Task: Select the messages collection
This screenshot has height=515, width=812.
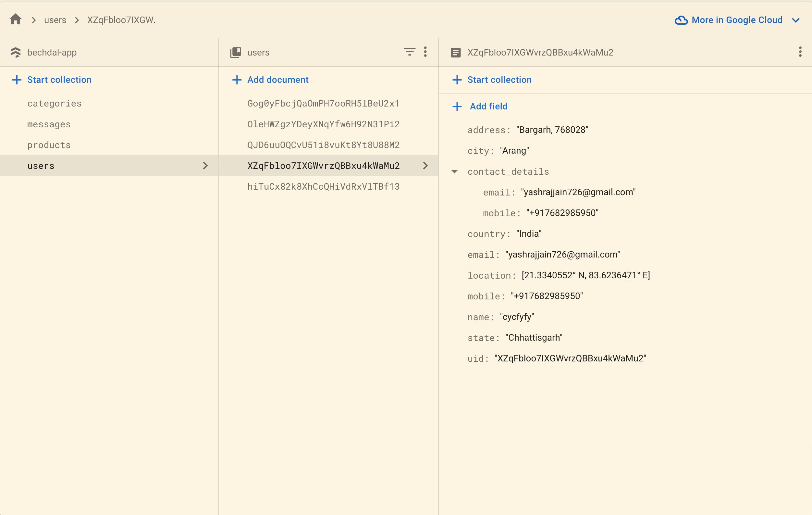Action: (x=49, y=124)
